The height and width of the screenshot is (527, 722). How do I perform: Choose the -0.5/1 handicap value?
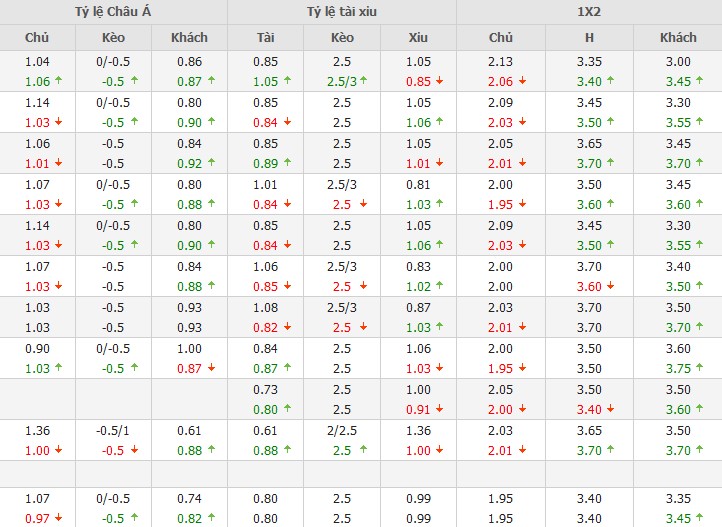(x=113, y=430)
